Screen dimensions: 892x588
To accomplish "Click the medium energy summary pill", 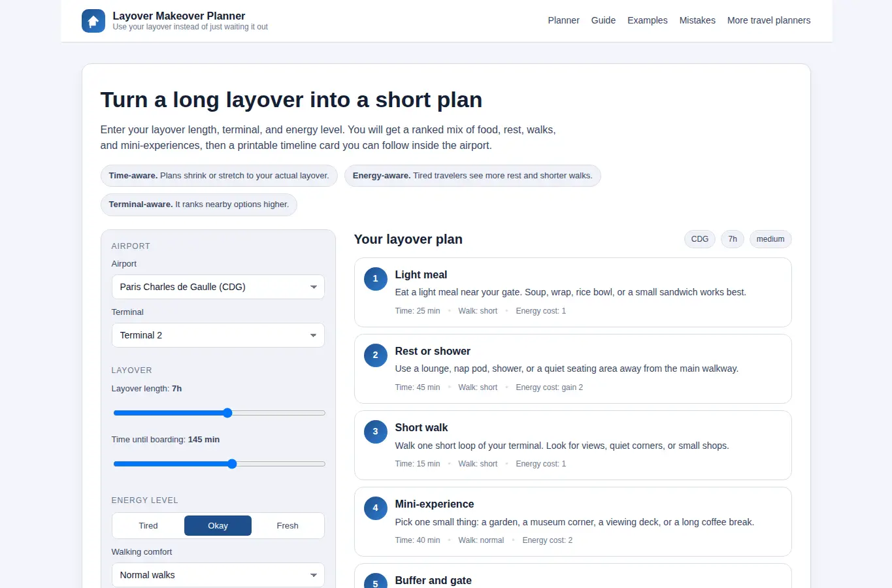I will 770,239.
